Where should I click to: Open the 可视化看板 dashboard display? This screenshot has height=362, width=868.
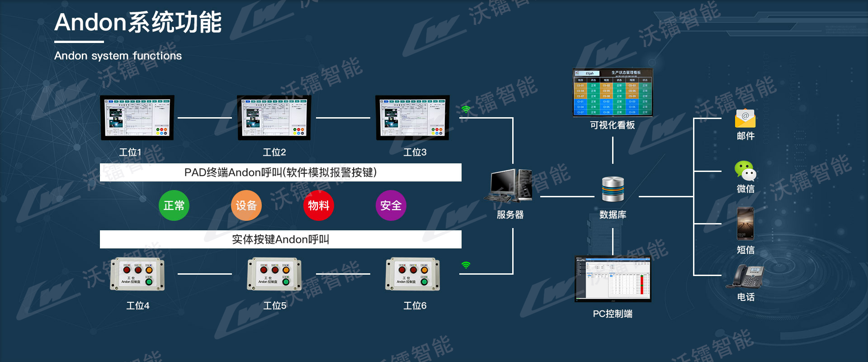pos(613,93)
